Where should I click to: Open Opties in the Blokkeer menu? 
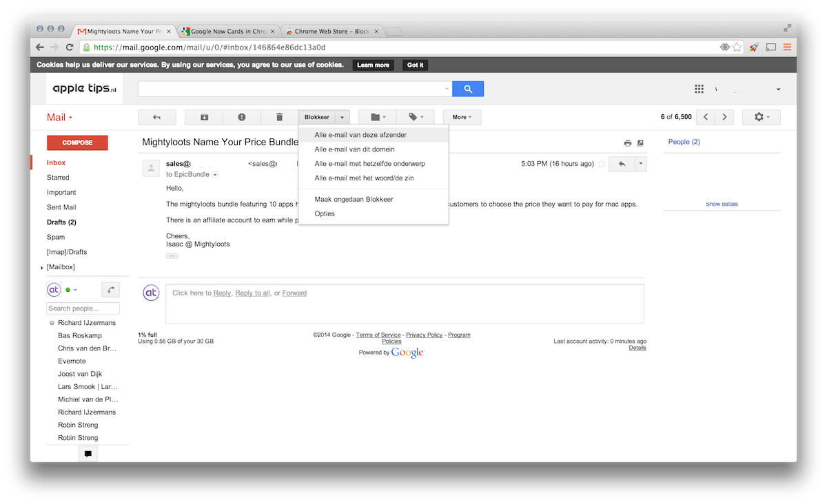coord(374,213)
